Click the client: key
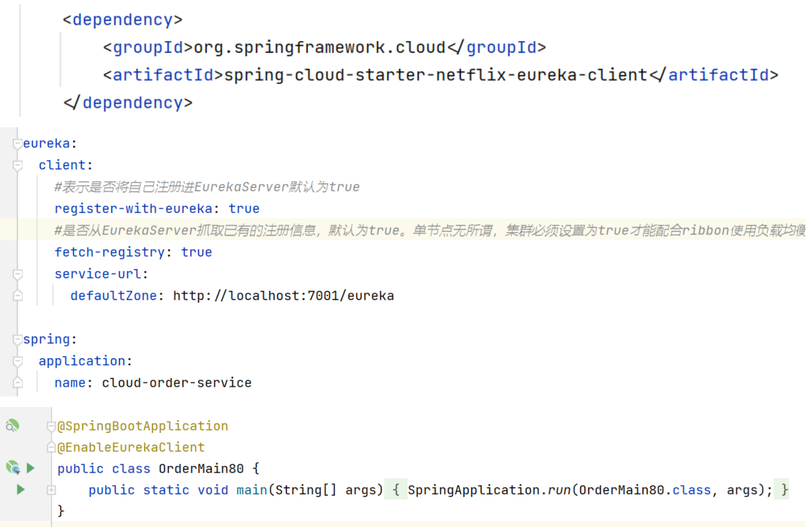The width and height of the screenshot is (812, 527). [x=66, y=165]
